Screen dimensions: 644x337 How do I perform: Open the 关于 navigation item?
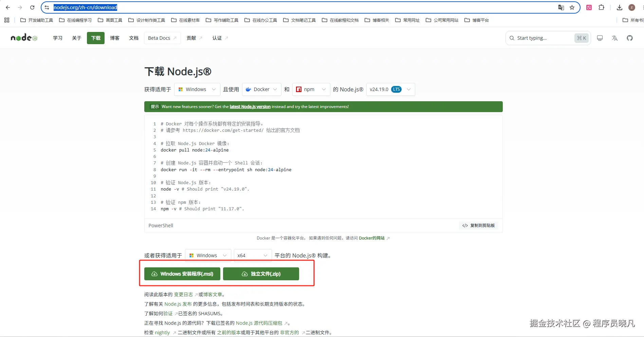[77, 38]
